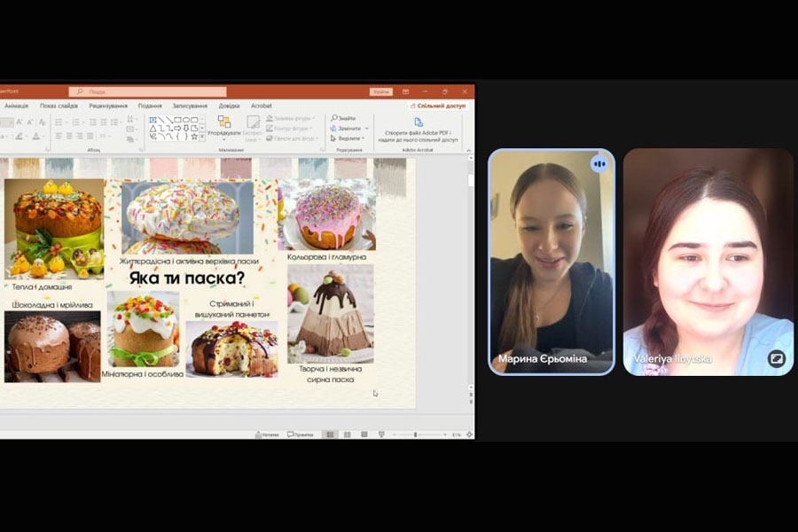Click the Спільний доступ share button
This screenshot has height=532, width=798.
(441, 106)
